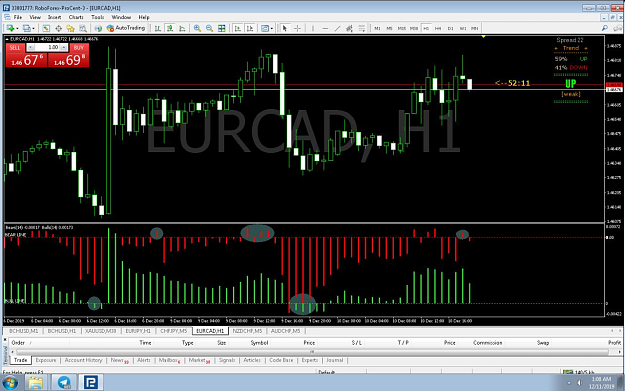The height and width of the screenshot is (391, 625).
Task: Switch to the EURJPY,H1 chart tab
Action: (x=138, y=331)
